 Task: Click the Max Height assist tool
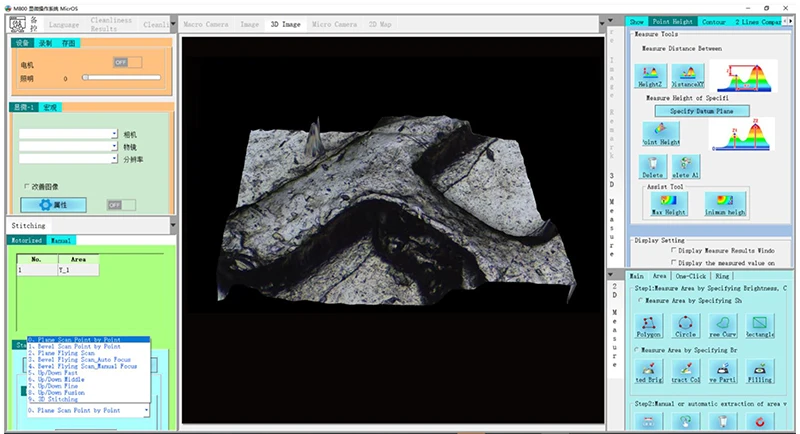[x=669, y=203]
